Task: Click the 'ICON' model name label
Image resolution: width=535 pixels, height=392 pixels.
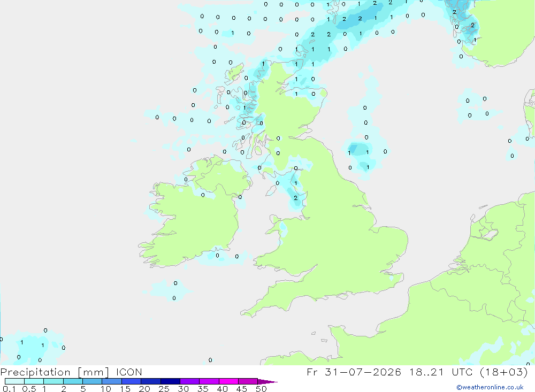Action: [x=129, y=372]
